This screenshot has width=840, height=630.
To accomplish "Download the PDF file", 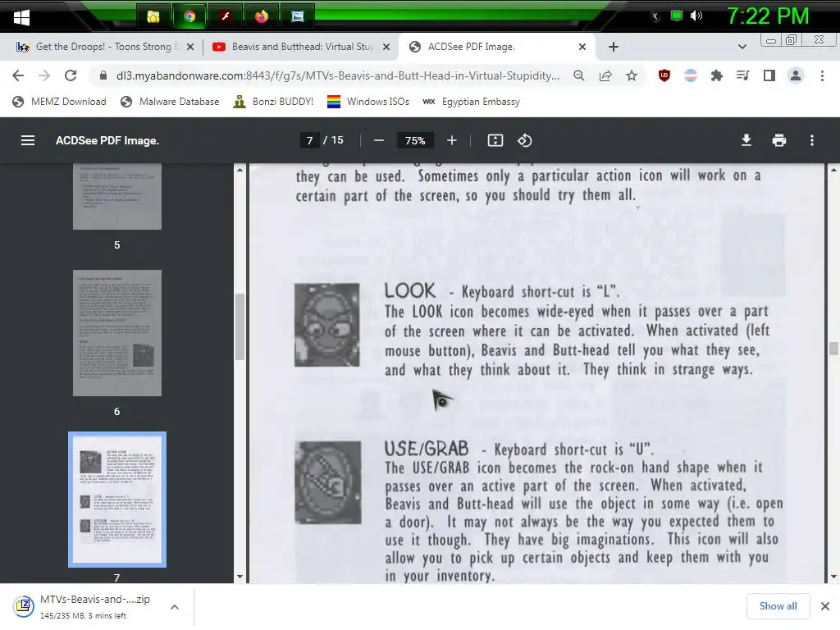I will point(746,140).
